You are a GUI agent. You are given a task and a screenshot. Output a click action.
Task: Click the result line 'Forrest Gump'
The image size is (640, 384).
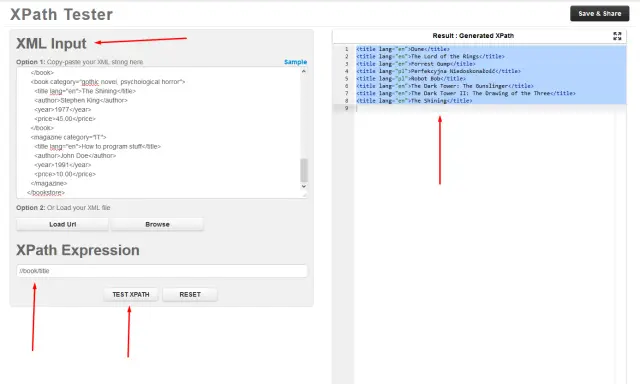click(416, 64)
